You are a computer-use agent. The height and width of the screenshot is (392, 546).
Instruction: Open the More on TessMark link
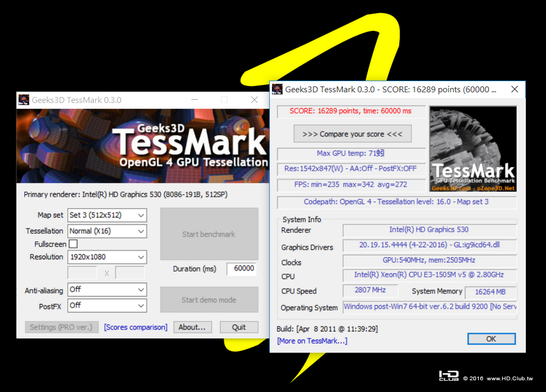point(312,341)
